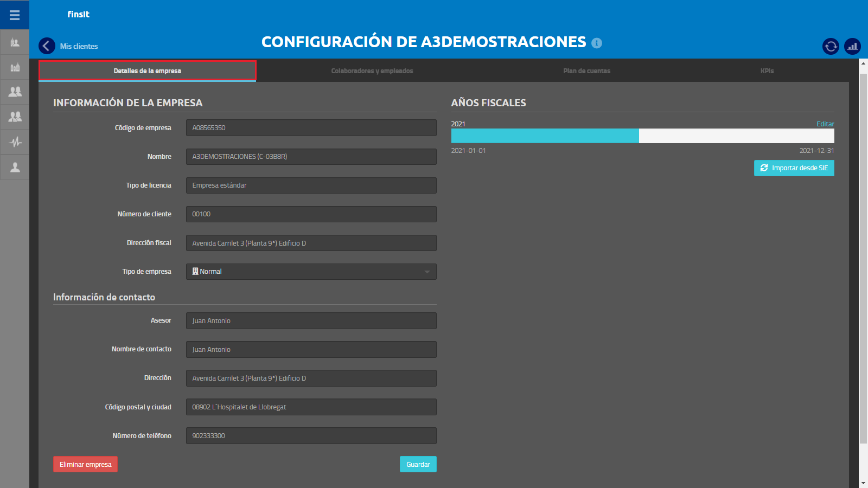Click the Número de teléfono field
The image size is (868, 488).
tap(311, 436)
